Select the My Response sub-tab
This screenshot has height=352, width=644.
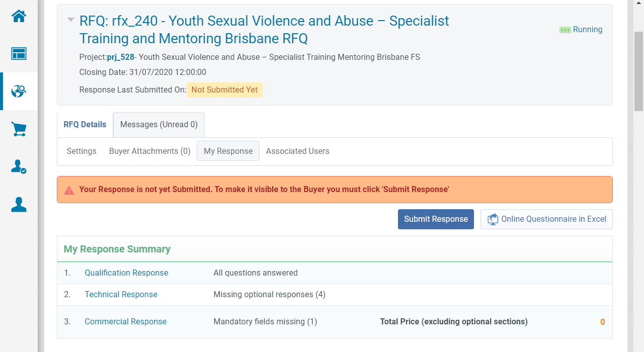coord(228,151)
